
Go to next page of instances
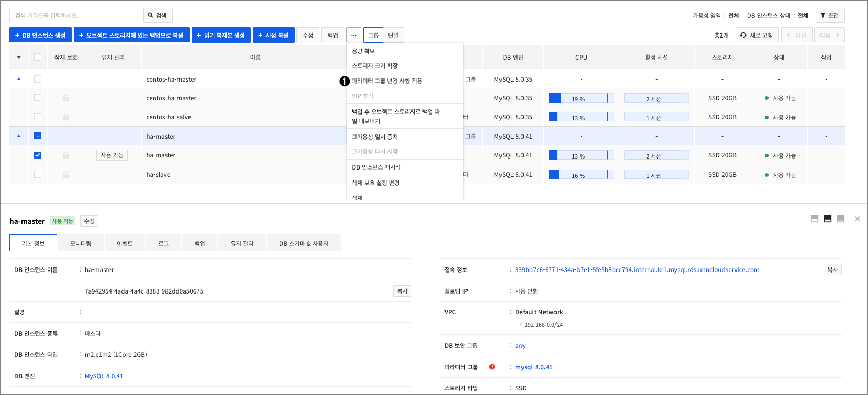tap(829, 35)
